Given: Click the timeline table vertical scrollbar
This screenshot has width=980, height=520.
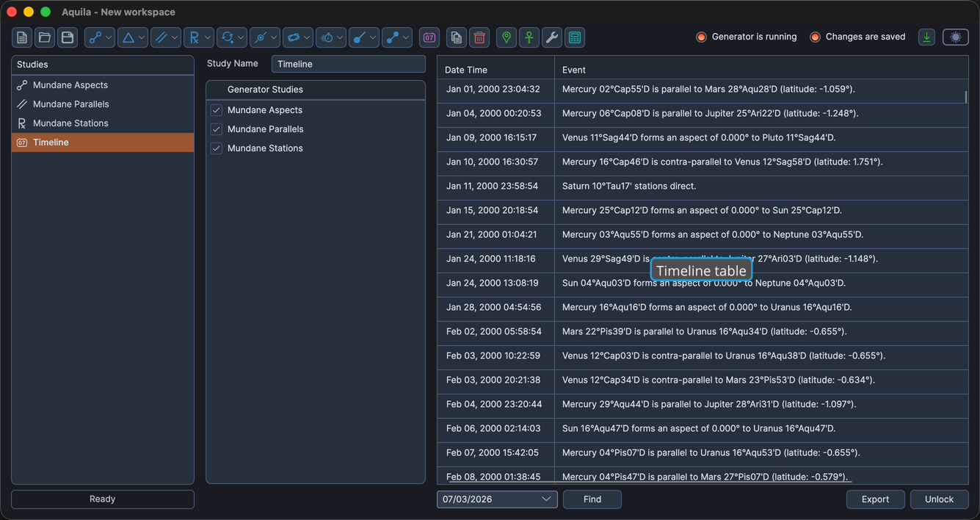Looking at the screenshot, I should pyautogui.click(x=966, y=97).
